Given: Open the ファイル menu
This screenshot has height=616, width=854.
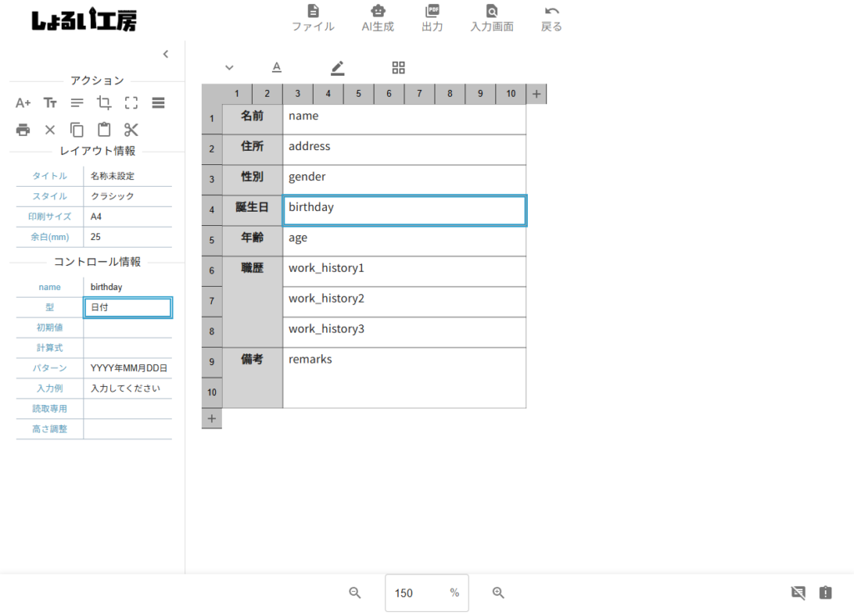Looking at the screenshot, I should point(313,18).
